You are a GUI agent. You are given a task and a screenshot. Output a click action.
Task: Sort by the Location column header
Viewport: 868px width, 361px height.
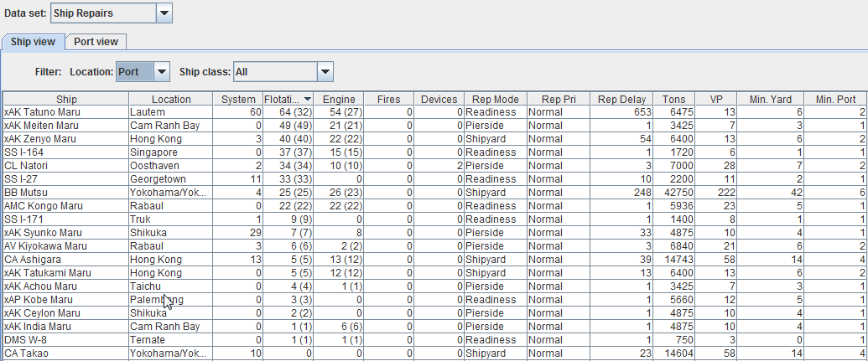click(x=171, y=99)
